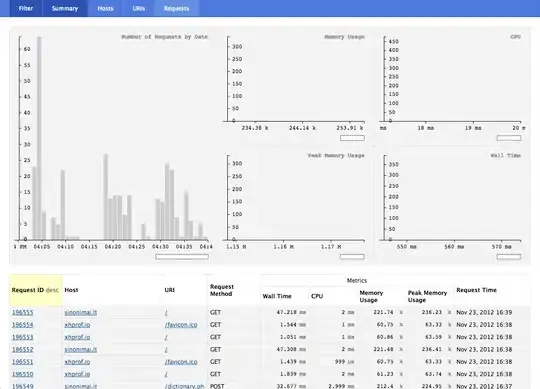Image resolution: width=540 pixels, height=389 pixels.
Task: Select the Requests tab
Action: (176, 8)
